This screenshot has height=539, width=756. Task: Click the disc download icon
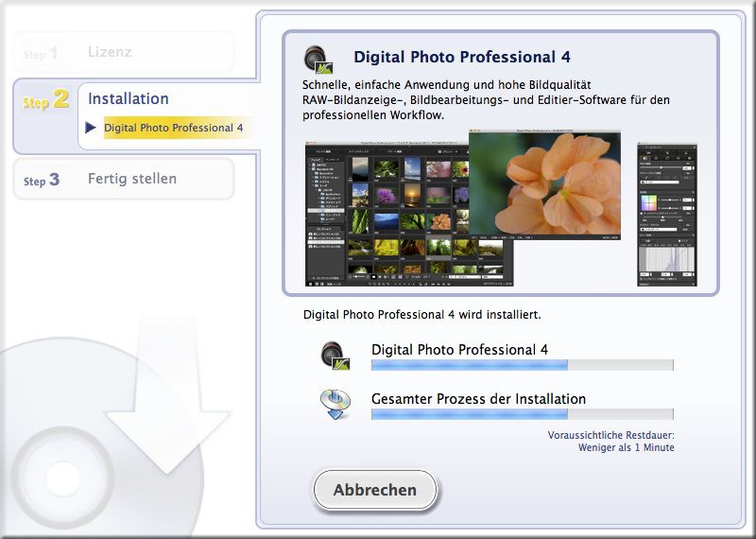[x=335, y=405]
